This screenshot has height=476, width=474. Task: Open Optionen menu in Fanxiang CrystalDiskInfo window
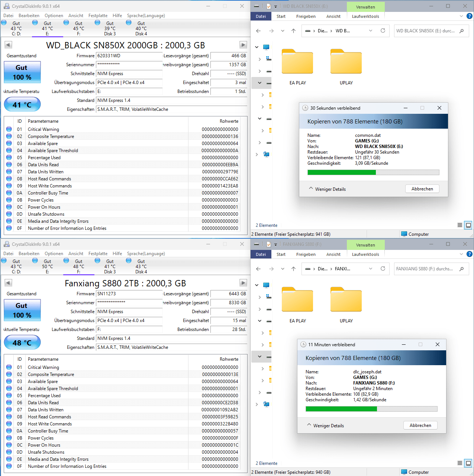pos(54,254)
